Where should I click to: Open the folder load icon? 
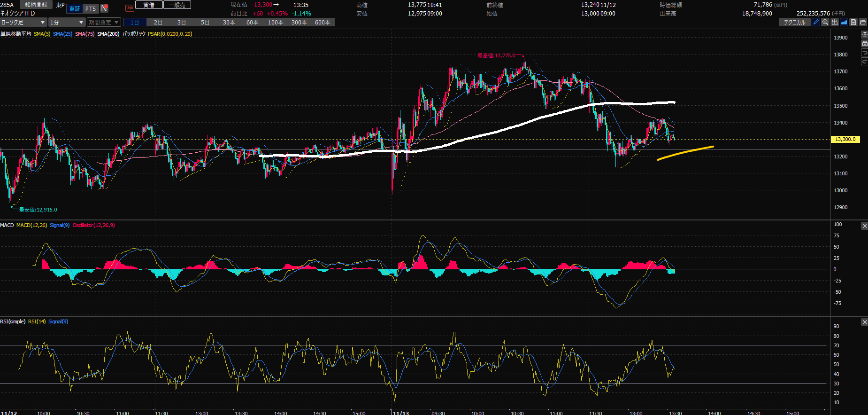863,22
